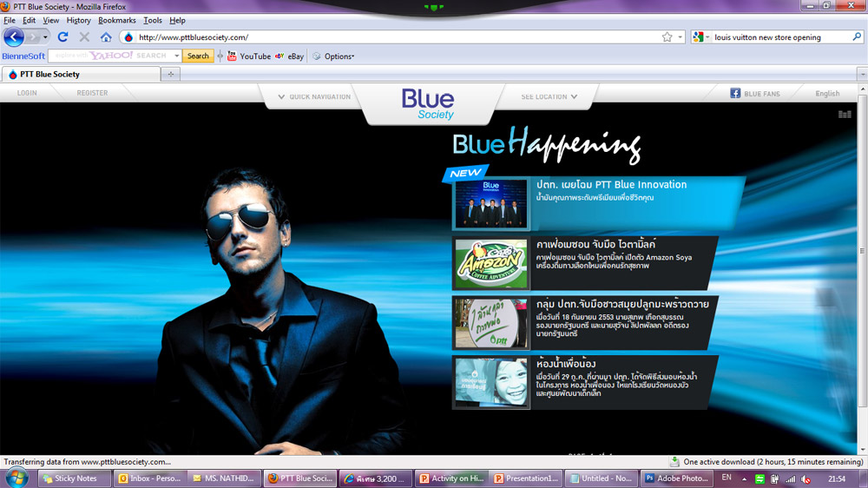Click into the URL address field
Image resolution: width=868 pixels, height=488 pixels.
click(x=398, y=37)
